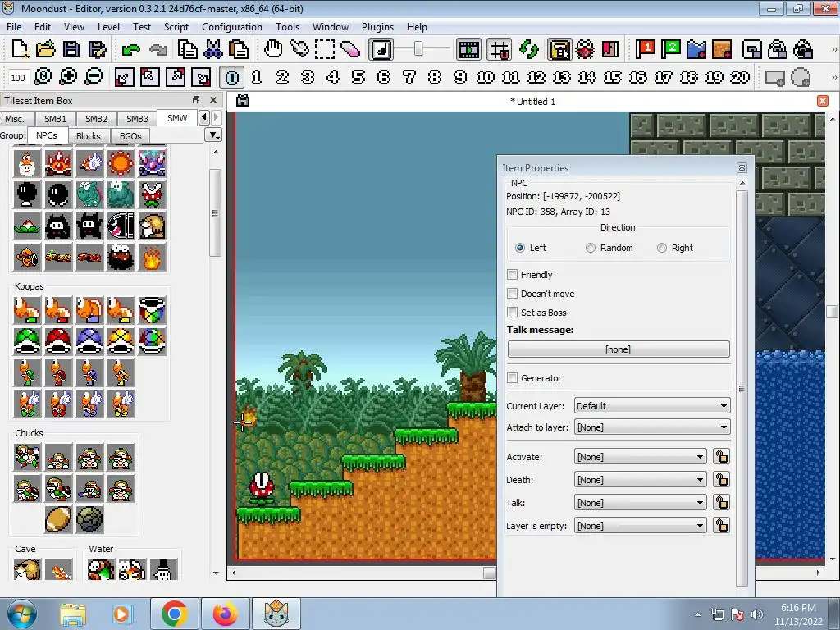This screenshot has height=630, width=840.
Task: Toggle the Item Properties box button
Action: click(x=559, y=49)
